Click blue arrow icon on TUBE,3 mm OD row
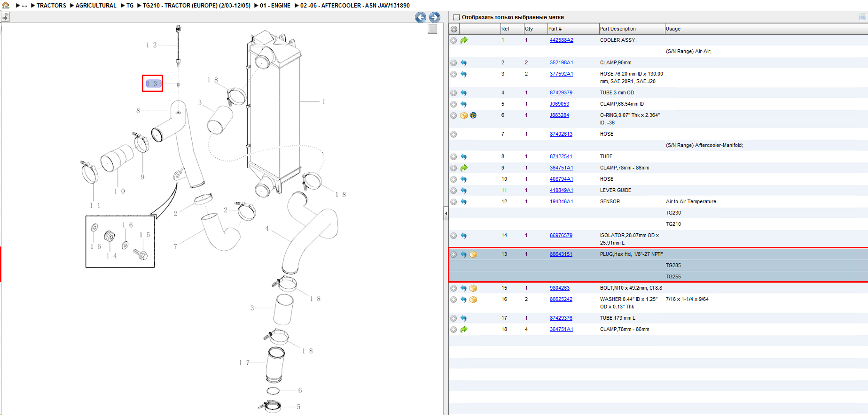Screen dimensions: 868x415 (464, 93)
